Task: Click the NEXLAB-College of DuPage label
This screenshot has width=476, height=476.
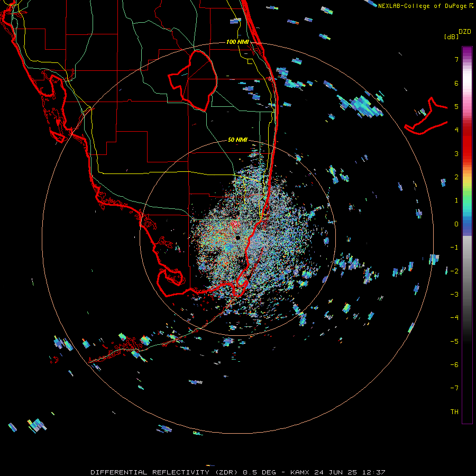Action: (x=425, y=6)
